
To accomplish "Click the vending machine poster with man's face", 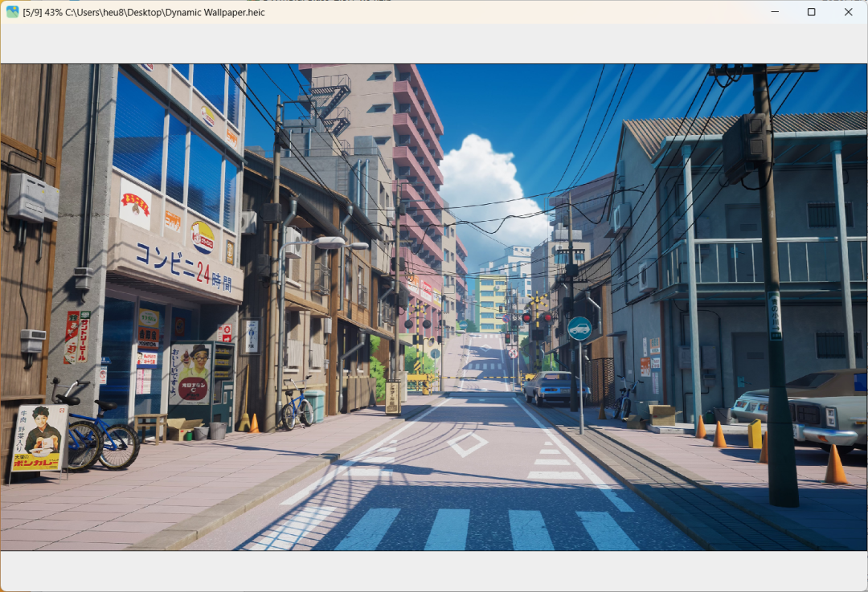I will (191, 373).
